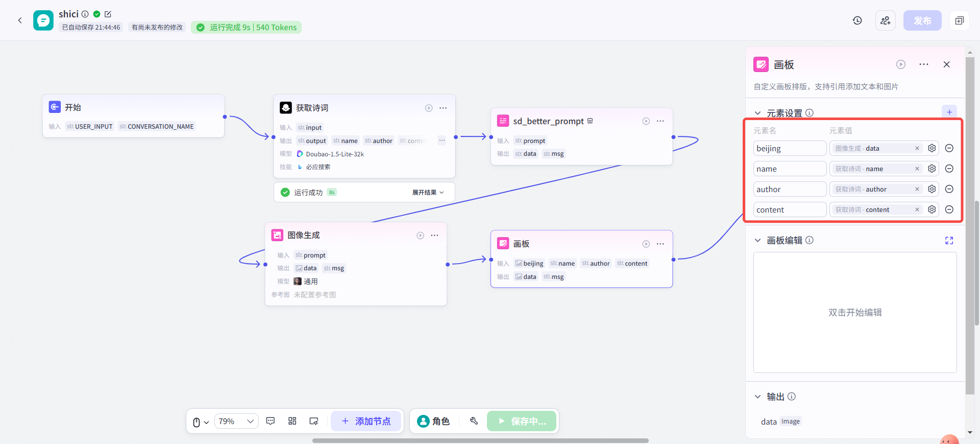
Task: Clear 获取诗词 - name reference value
Action: 917,169
